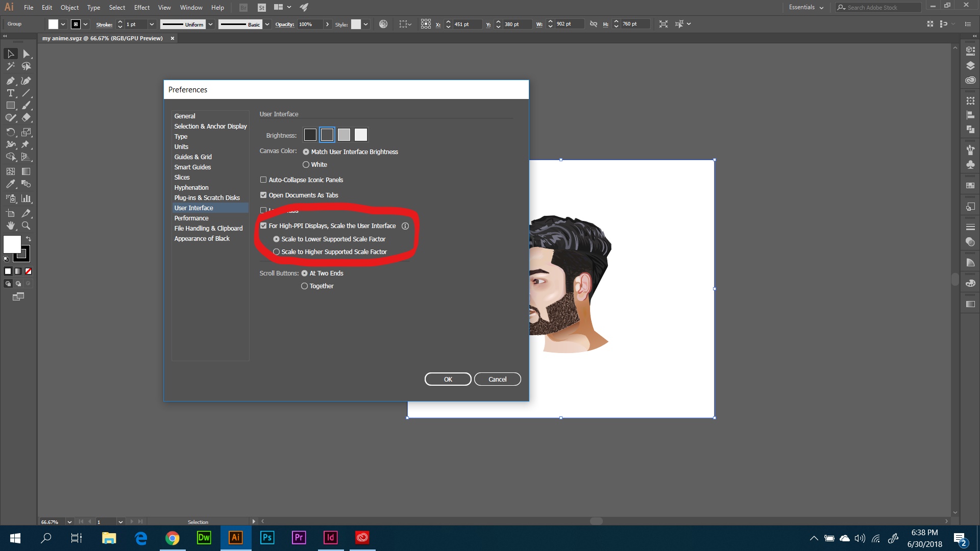
Task: Select At Two Ends scroll button option
Action: pyautogui.click(x=305, y=273)
